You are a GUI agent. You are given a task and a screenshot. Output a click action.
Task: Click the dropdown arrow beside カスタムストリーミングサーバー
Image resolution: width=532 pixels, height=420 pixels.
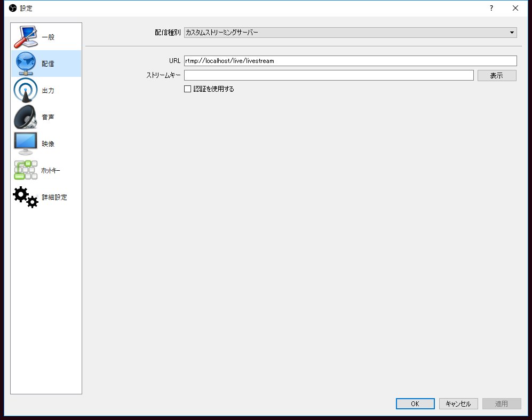tap(513, 32)
